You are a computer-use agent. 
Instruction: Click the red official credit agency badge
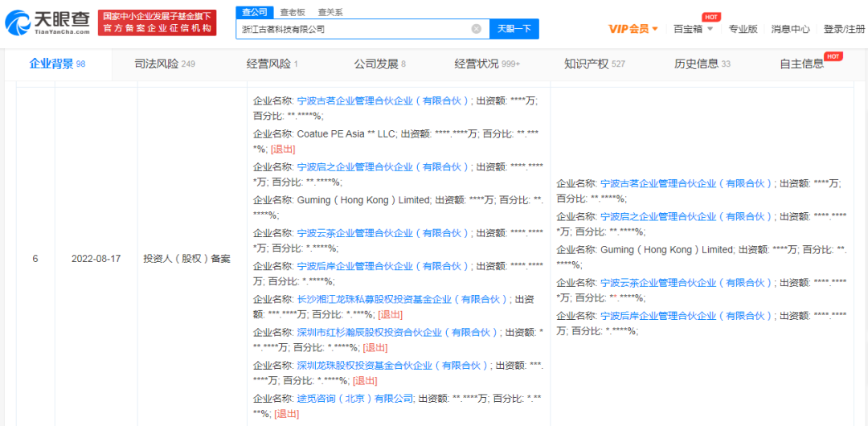(158, 23)
